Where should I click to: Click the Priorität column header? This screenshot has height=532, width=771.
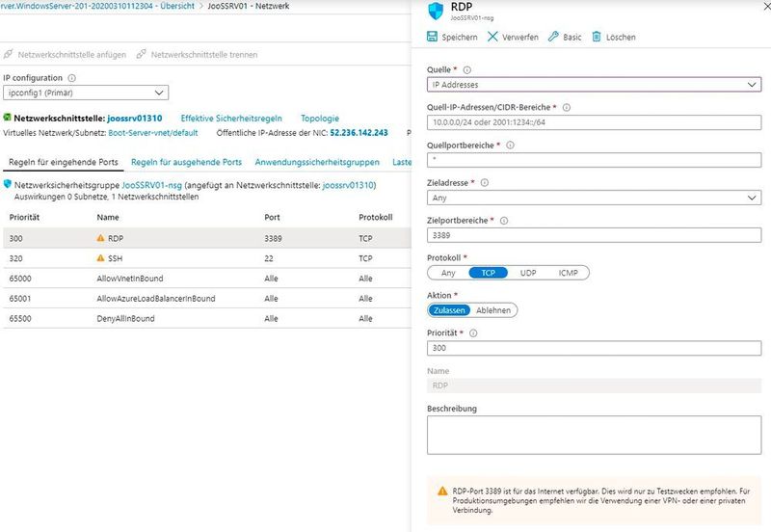point(24,217)
